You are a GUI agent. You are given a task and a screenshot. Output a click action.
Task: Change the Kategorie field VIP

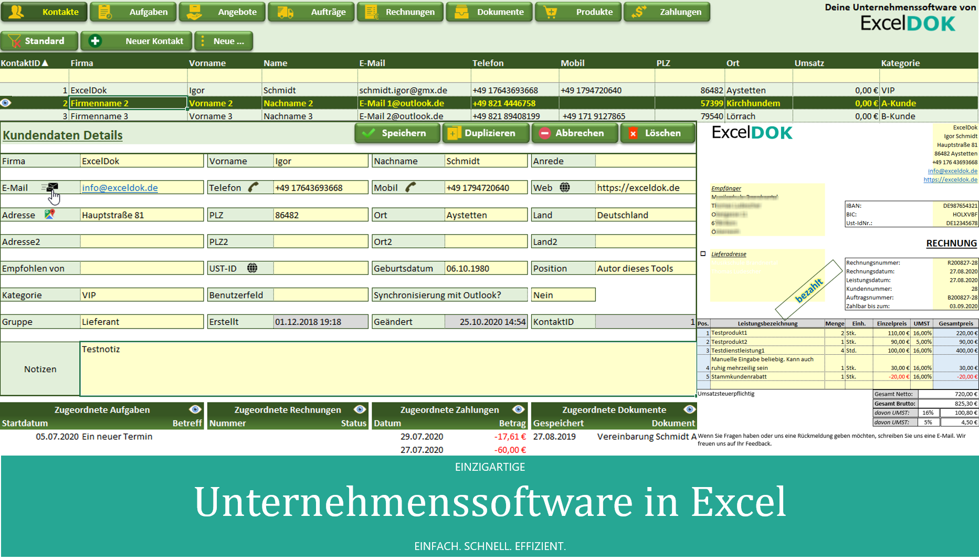coord(142,295)
